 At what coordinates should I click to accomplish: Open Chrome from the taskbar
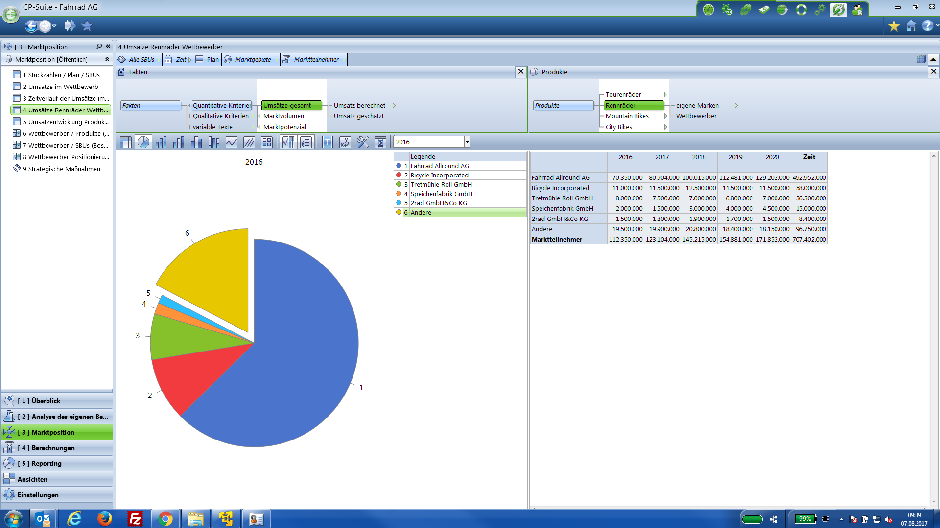(x=165, y=518)
